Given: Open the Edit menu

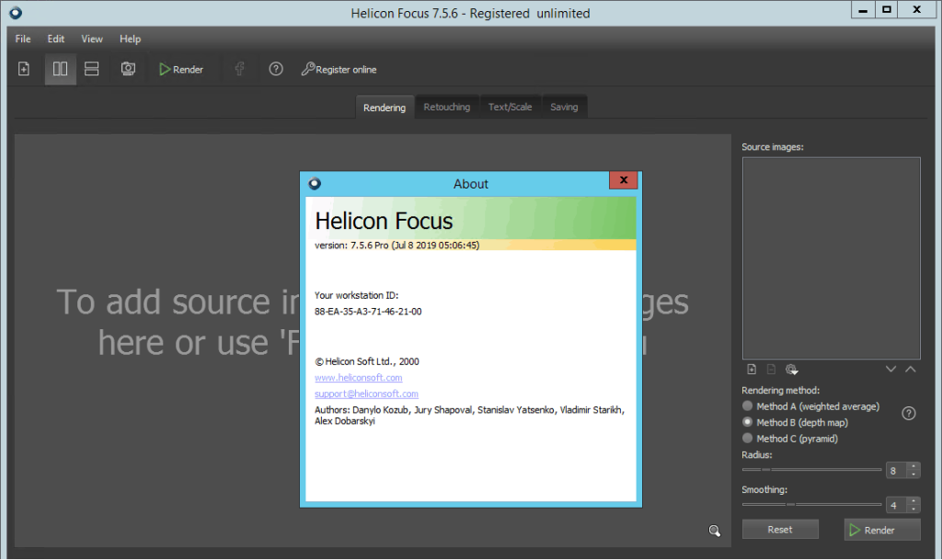Looking at the screenshot, I should tap(56, 39).
